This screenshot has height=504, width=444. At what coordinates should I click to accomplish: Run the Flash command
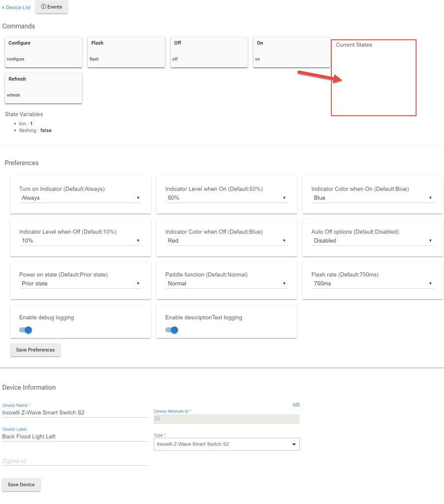click(126, 52)
